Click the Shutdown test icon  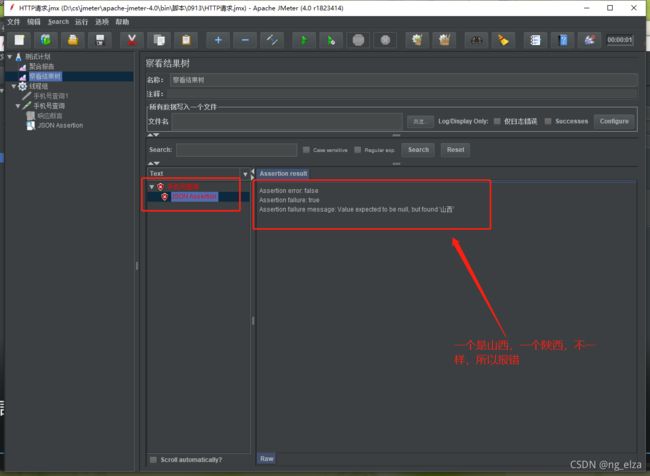click(385, 40)
